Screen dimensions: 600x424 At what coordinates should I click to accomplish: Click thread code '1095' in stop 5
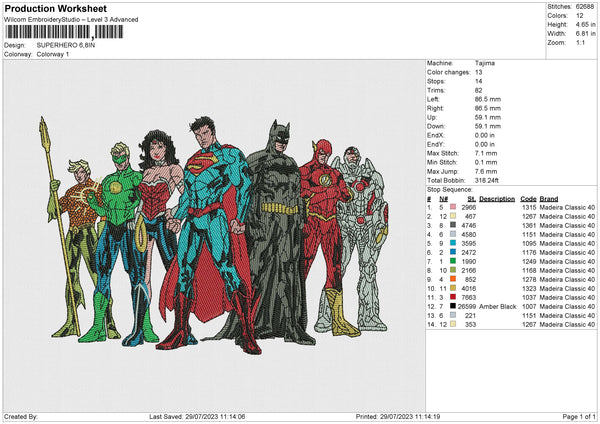click(529, 243)
